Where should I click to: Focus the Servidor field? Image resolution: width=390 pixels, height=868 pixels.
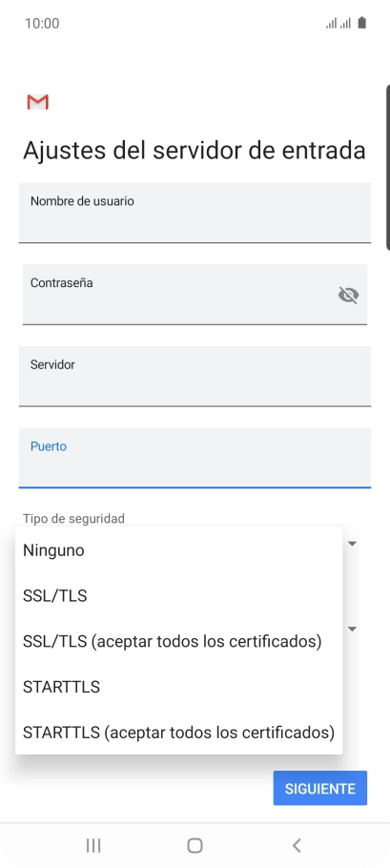(195, 377)
